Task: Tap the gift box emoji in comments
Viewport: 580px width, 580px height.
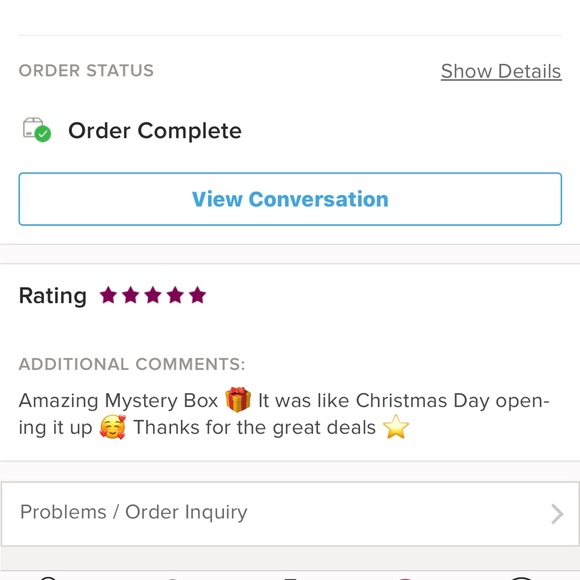Action: coord(238,399)
